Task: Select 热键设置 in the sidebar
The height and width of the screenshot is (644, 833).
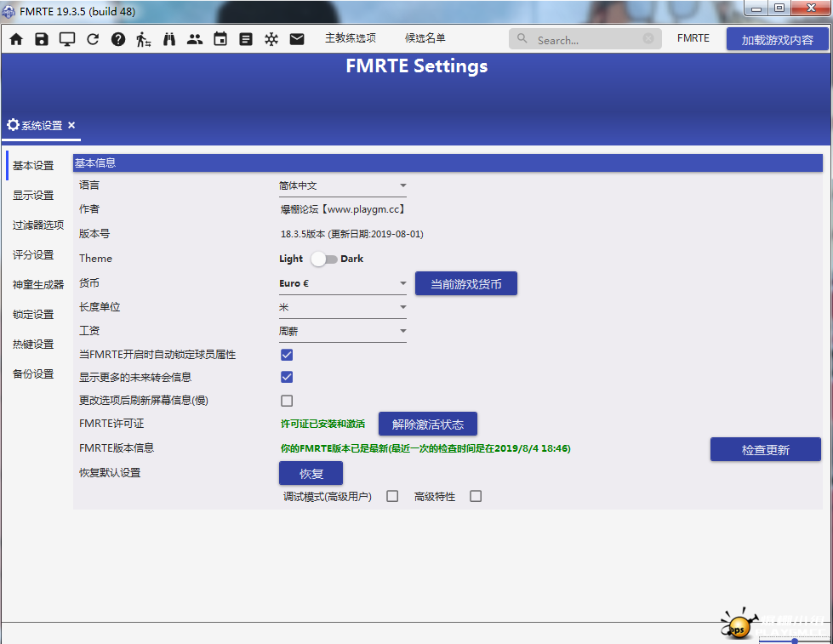Action: (33, 345)
